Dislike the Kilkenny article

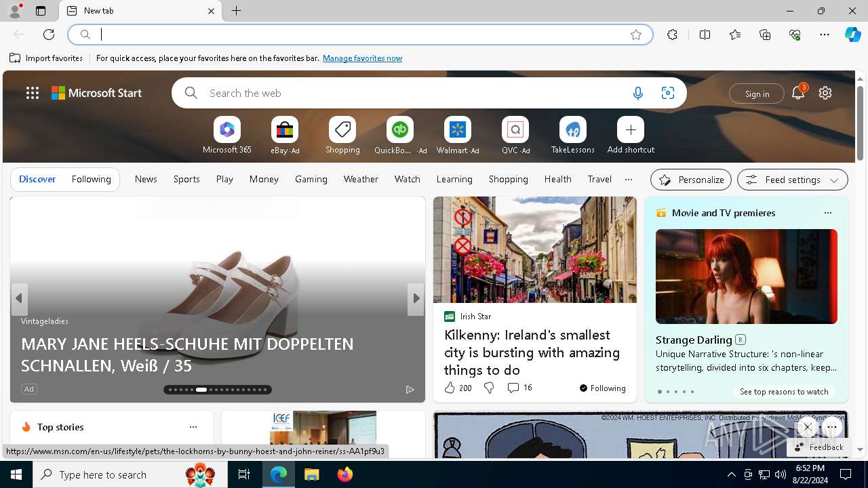click(x=489, y=388)
